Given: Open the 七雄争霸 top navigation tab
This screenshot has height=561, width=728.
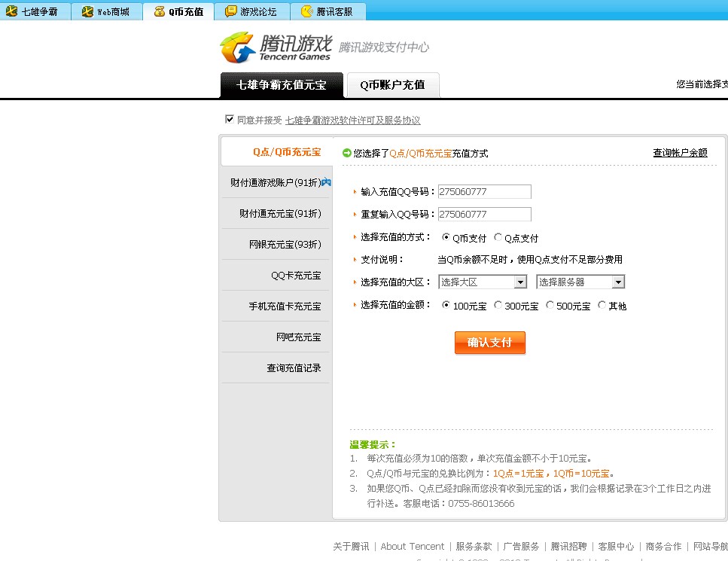Looking at the screenshot, I should pyautogui.click(x=35, y=11).
